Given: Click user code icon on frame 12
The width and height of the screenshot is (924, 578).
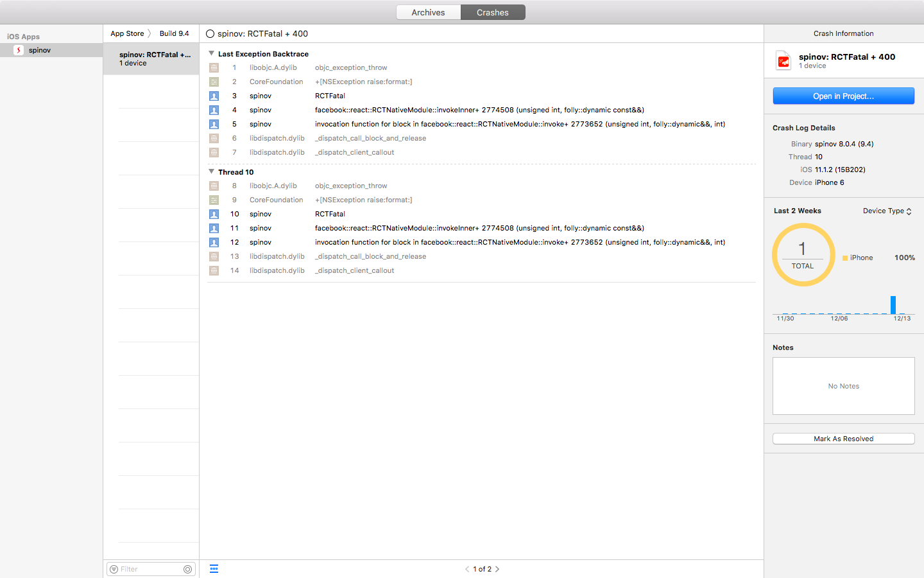Looking at the screenshot, I should click(x=214, y=242).
